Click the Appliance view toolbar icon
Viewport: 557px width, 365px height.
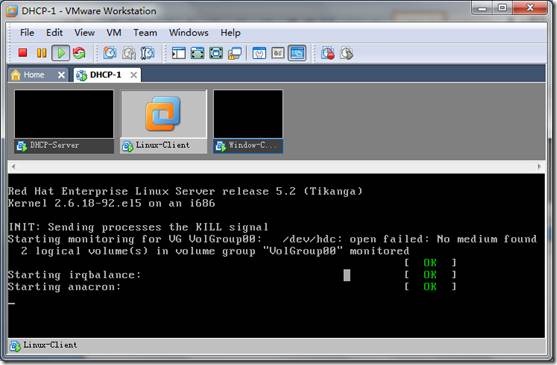click(x=278, y=53)
